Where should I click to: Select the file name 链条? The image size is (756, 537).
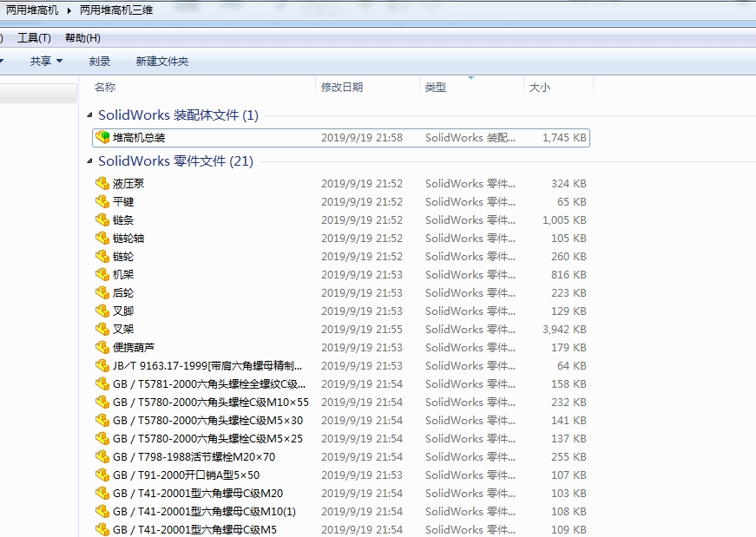point(123,220)
